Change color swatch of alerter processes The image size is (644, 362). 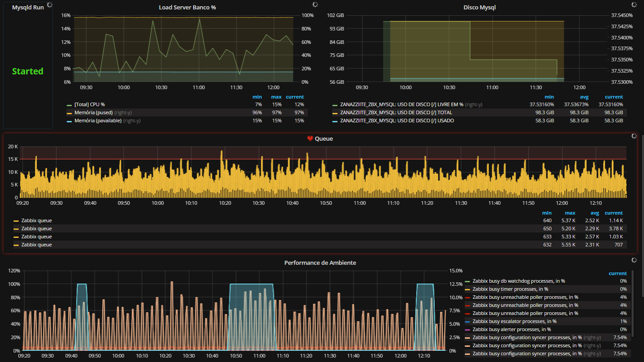tap(468, 330)
